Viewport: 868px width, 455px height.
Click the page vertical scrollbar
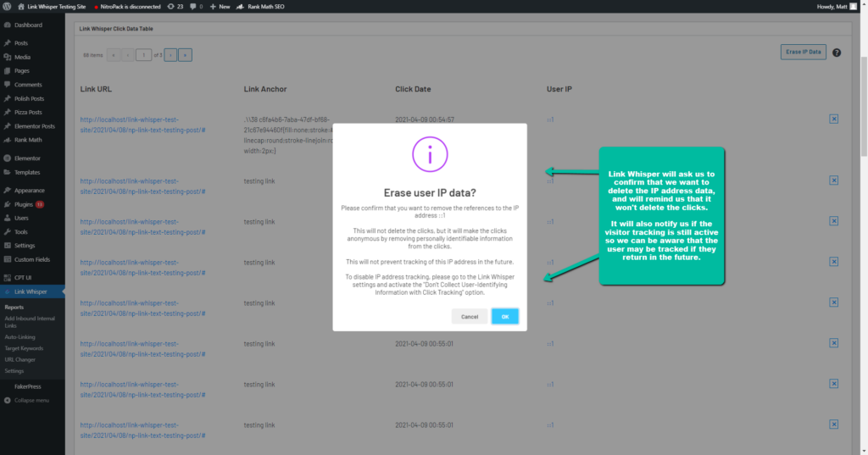click(864, 105)
